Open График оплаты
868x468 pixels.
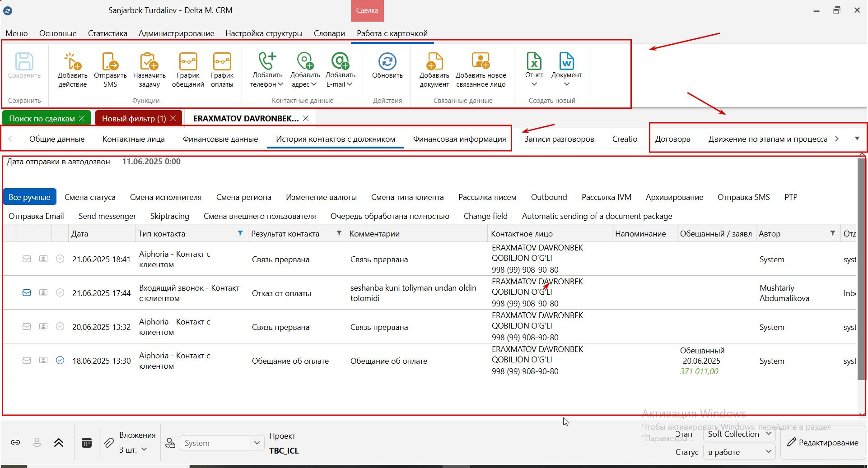222,61
